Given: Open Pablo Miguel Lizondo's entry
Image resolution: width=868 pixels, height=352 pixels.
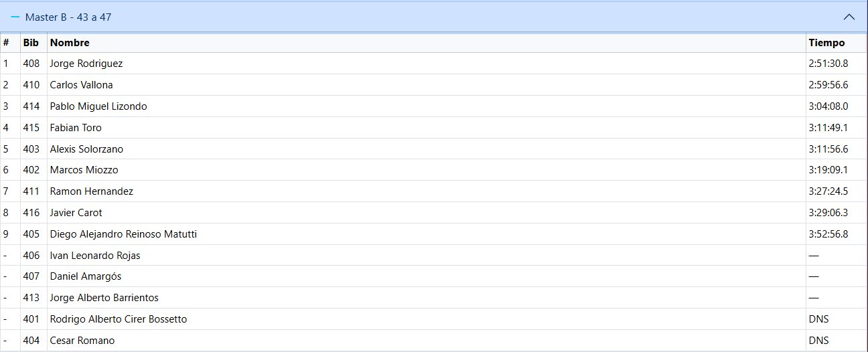Looking at the screenshot, I should 98,106.
